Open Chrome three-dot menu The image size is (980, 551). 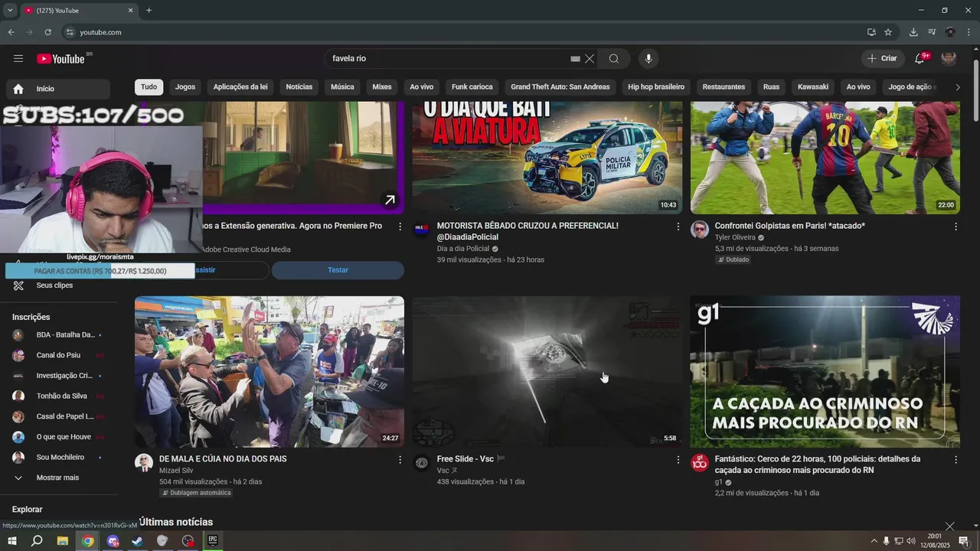click(969, 32)
